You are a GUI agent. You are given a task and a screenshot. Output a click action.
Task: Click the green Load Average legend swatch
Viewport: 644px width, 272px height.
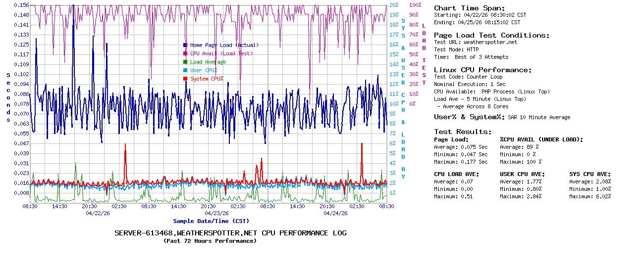185,62
